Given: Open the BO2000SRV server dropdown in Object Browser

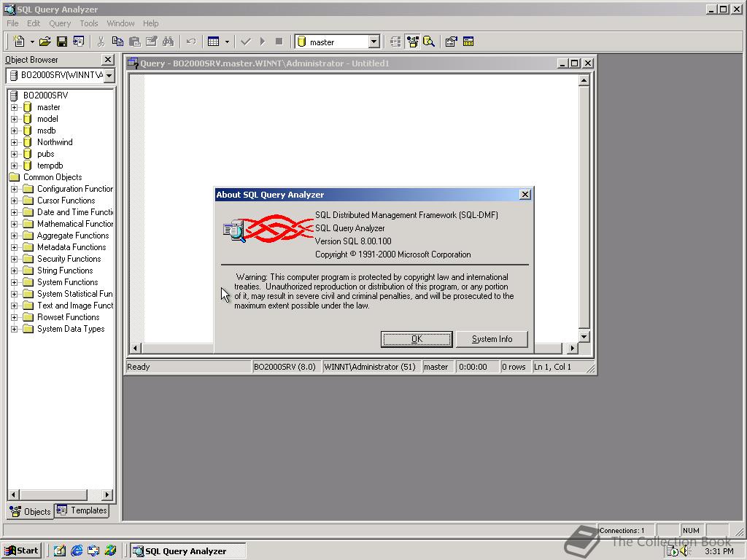Looking at the screenshot, I should click(109, 75).
